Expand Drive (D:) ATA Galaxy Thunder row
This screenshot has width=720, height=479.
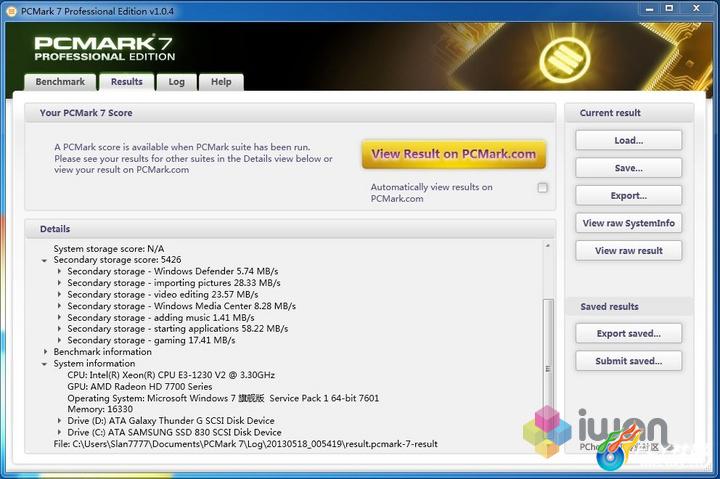coord(59,421)
